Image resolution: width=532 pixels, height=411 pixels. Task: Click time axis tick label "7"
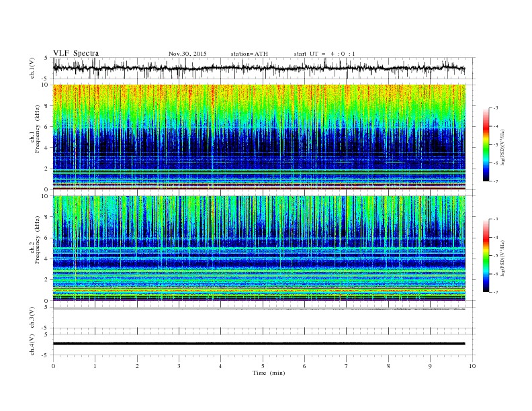click(347, 366)
